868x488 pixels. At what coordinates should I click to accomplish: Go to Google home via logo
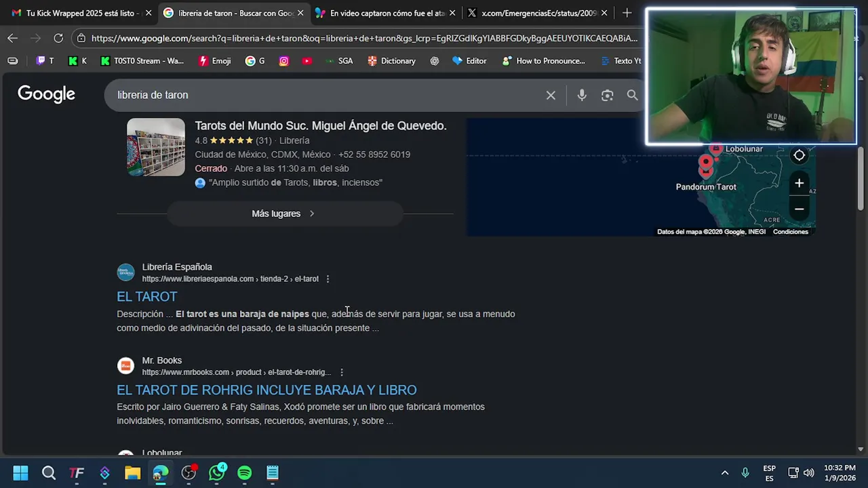[46, 94]
